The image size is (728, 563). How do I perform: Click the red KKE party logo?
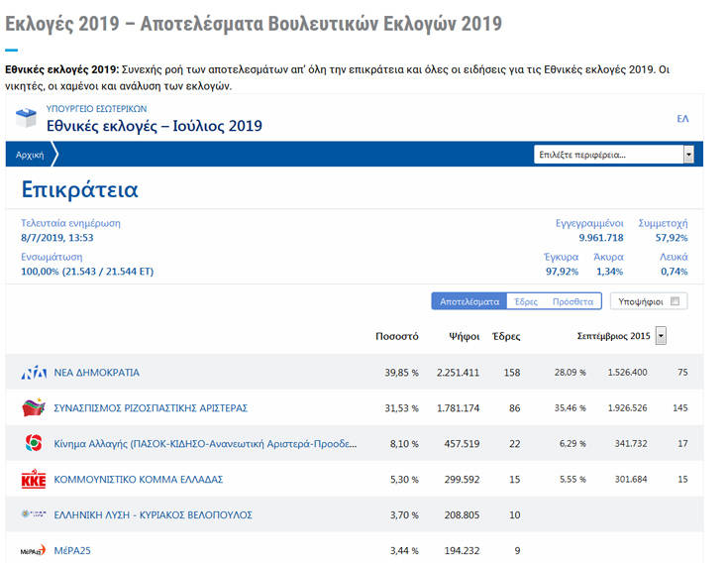coord(34,480)
